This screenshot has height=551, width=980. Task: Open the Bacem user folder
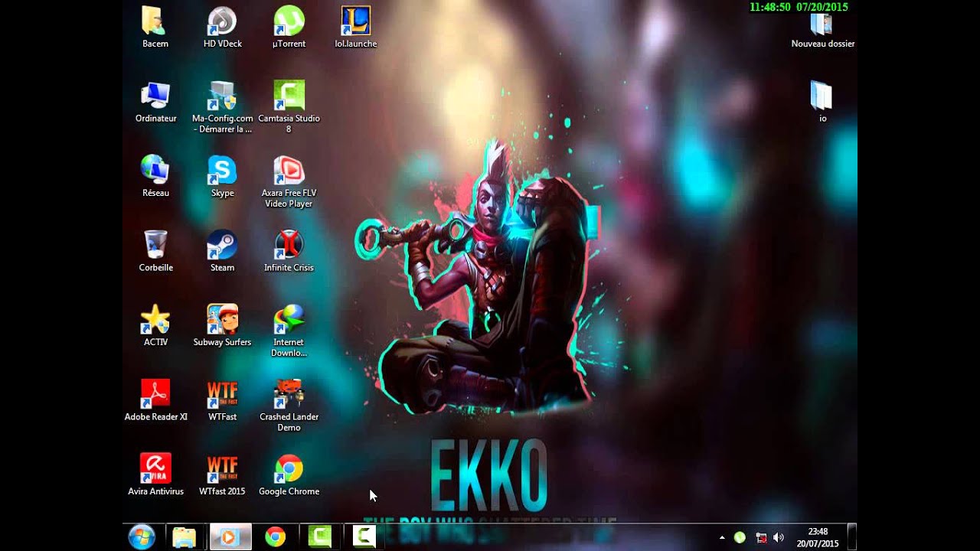155,28
